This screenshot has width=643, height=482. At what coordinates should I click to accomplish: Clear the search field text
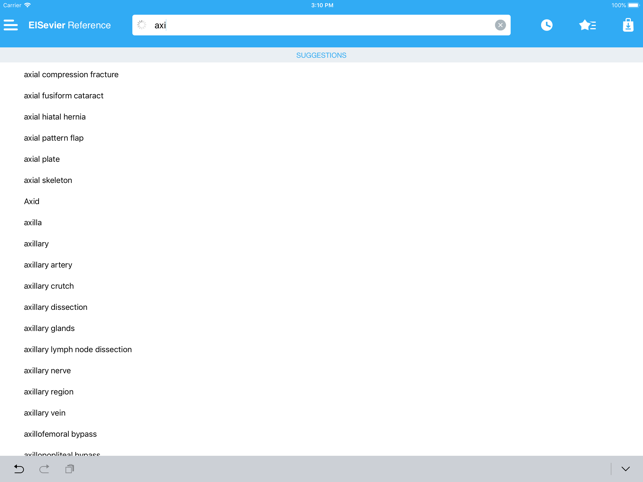[500, 25]
